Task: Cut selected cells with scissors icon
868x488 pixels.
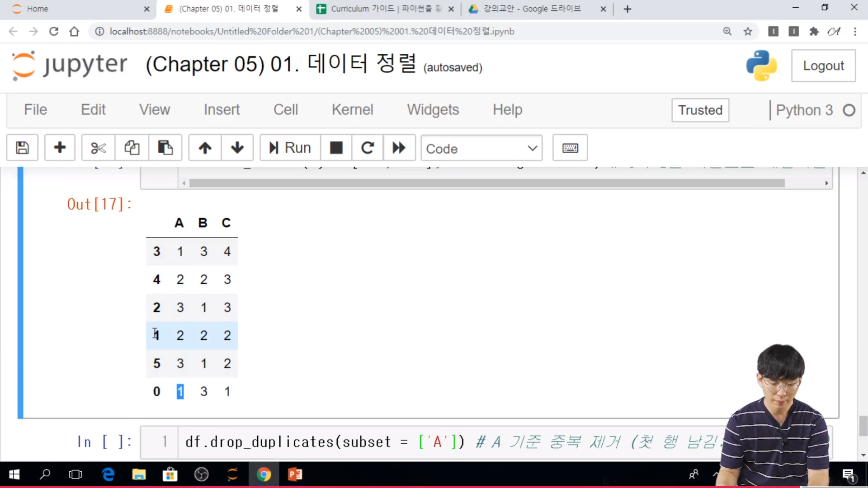Action: coord(98,148)
